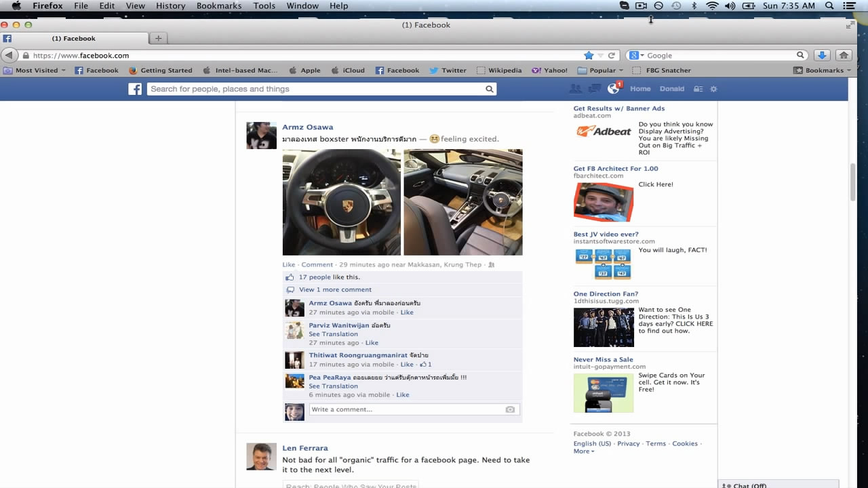Click Facebook logo in blue header
Viewport: 868px width, 488px height.
pyautogui.click(x=135, y=89)
